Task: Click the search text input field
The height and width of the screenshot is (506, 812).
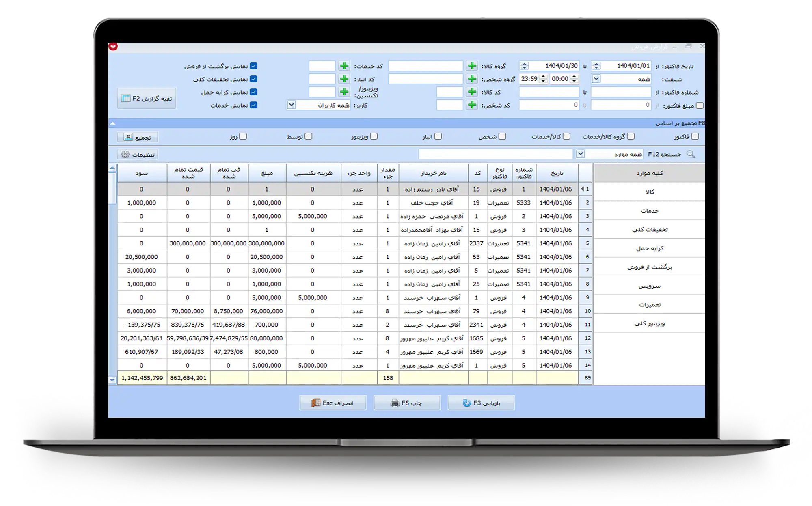Action: tap(495, 154)
